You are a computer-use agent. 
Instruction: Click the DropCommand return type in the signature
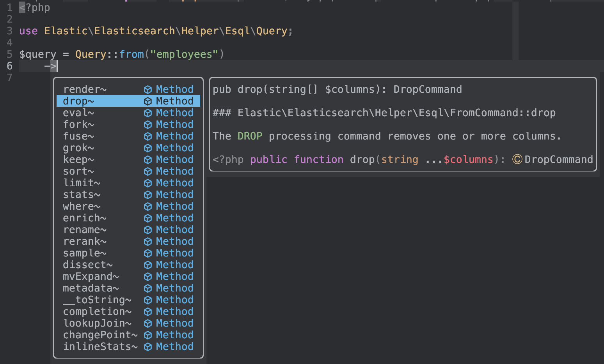click(x=427, y=89)
